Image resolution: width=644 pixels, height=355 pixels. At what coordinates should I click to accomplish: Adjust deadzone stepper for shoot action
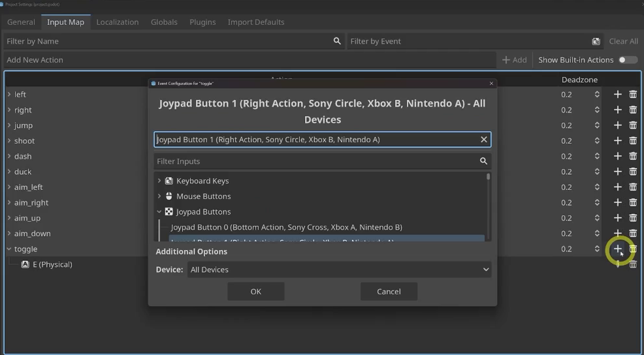597,141
